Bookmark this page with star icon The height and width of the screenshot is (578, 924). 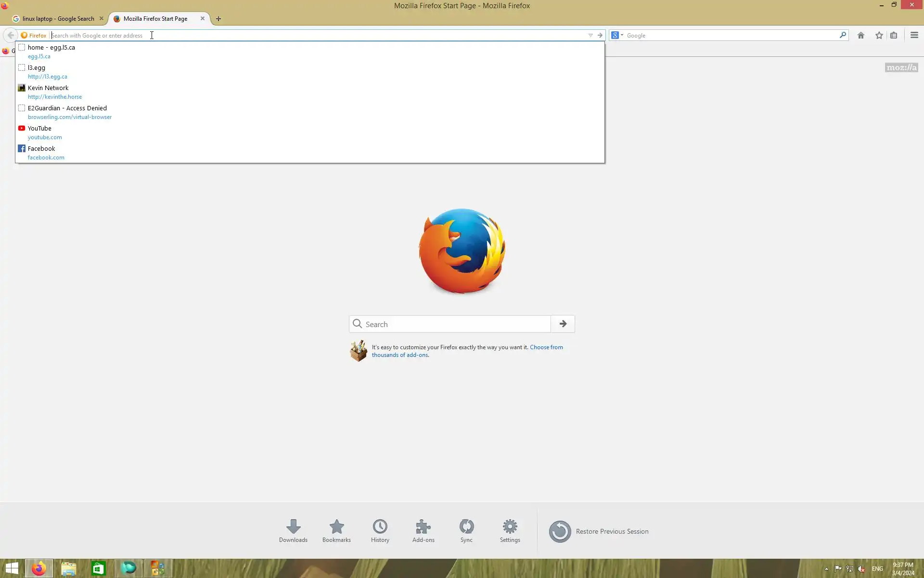[879, 35]
